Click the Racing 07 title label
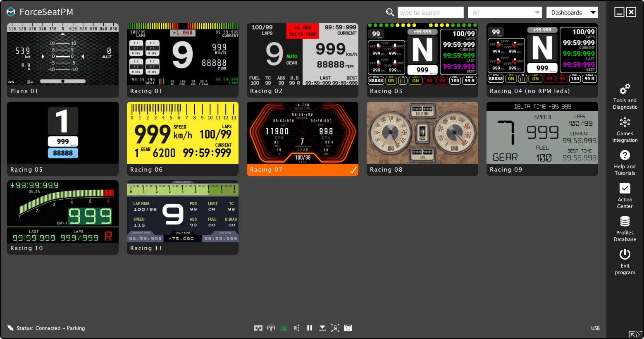 266,170
